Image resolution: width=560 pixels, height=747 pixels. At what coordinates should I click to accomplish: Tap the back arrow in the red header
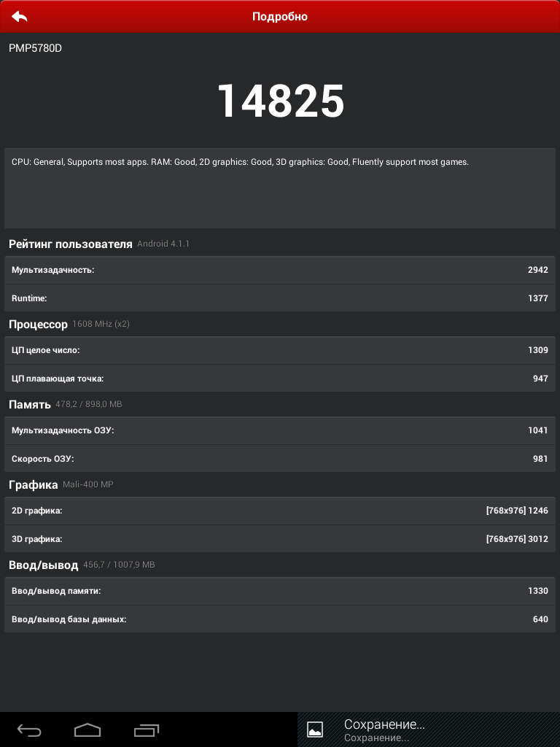20,16
